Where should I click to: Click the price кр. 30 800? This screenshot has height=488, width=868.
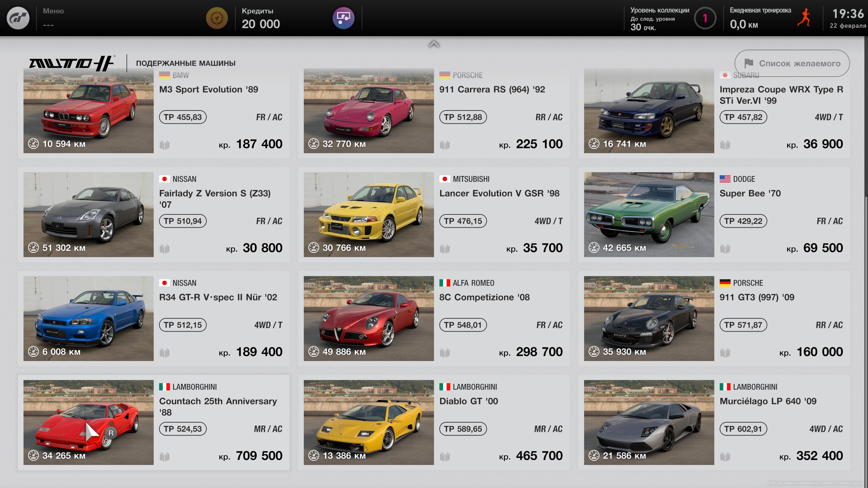pos(254,248)
